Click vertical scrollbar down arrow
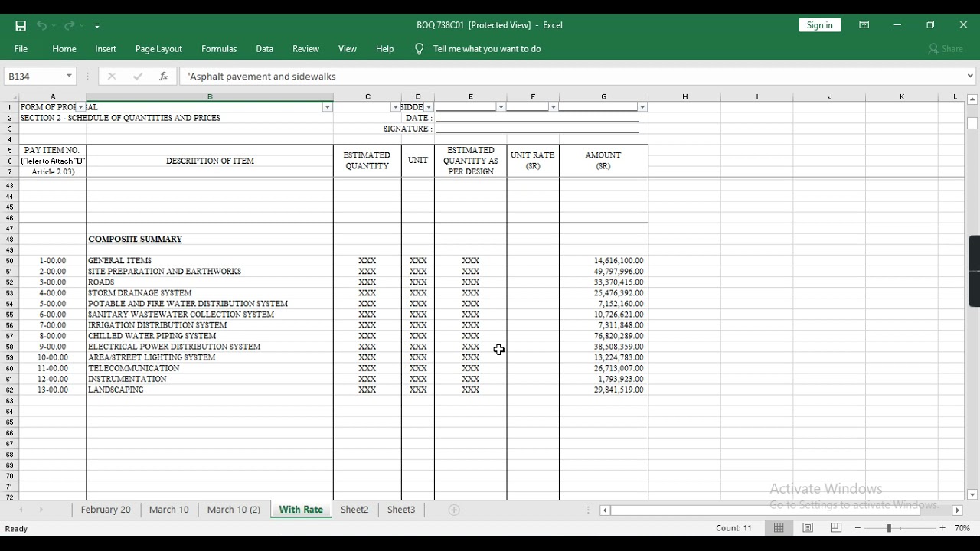The height and width of the screenshot is (551, 980). (x=972, y=495)
